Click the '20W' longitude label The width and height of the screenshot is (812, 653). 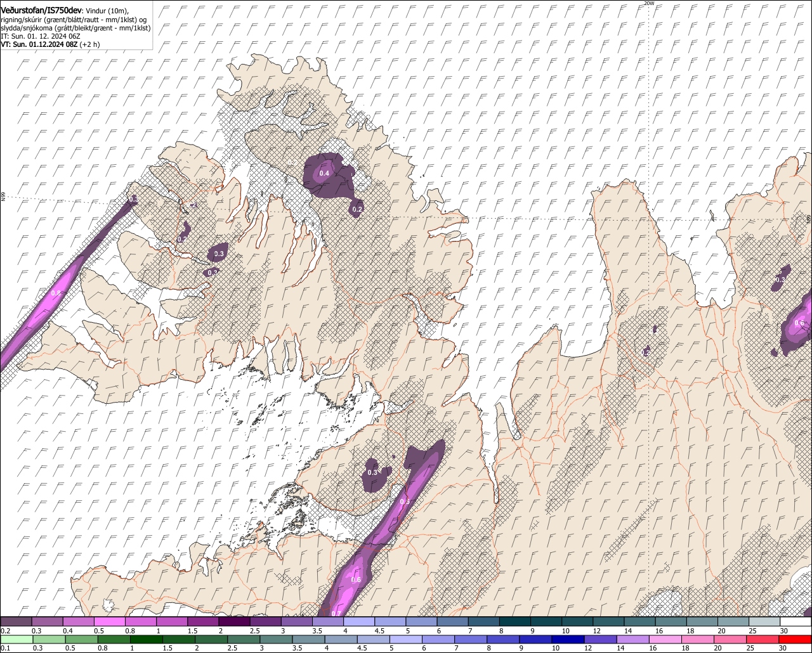(648, 3)
